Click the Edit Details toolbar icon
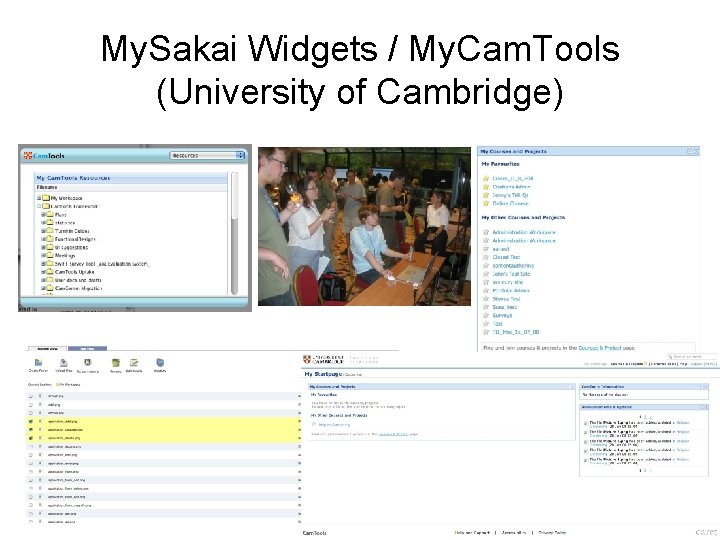The height and width of the screenshot is (540, 720). 134,365
